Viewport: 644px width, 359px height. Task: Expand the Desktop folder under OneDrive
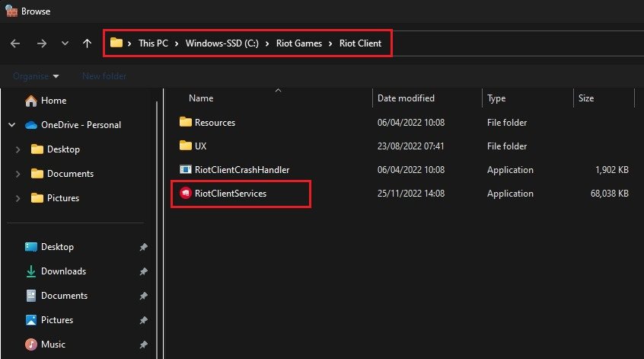pyautogui.click(x=18, y=149)
